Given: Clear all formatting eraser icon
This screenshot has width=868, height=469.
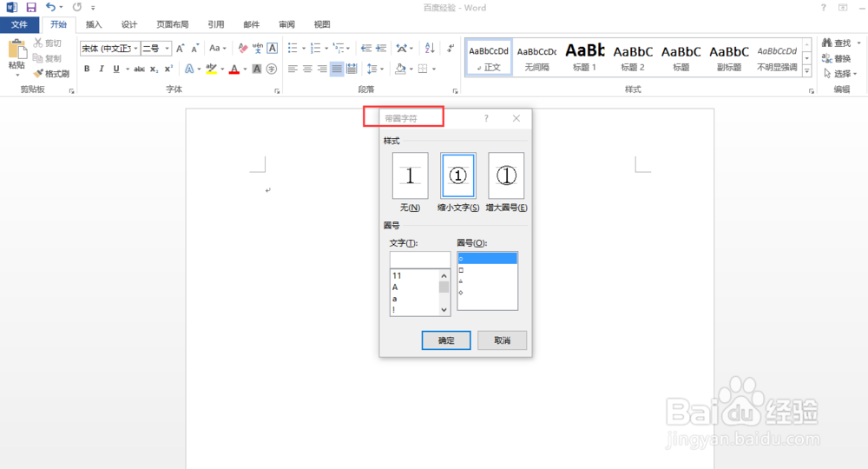Looking at the screenshot, I should [x=242, y=48].
